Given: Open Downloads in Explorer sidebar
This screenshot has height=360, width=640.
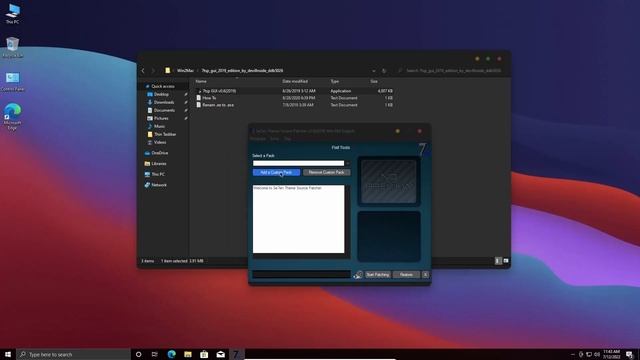Looking at the screenshot, I should (x=164, y=102).
